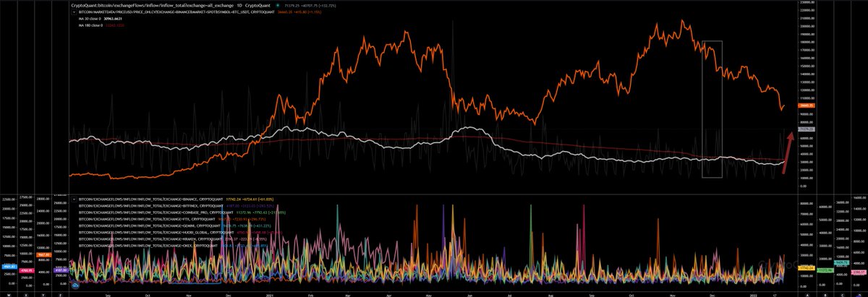Viewport: 868px width, 297px height.
Task: Open the cloud icon at the chart's bottom left
Action: (75, 285)
